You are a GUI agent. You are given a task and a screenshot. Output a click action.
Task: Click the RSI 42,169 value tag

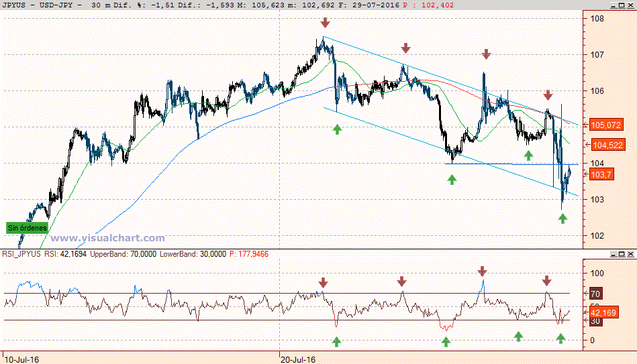(603, 313)
